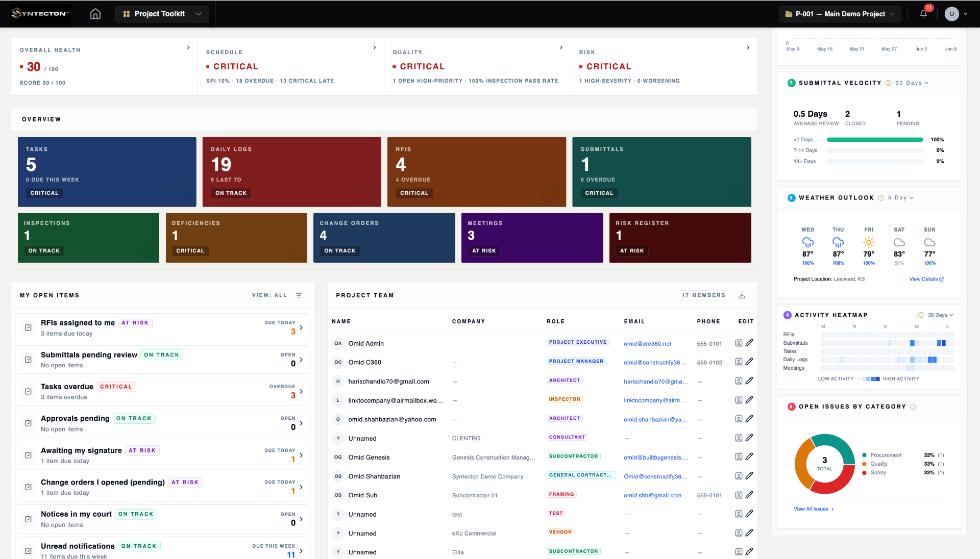
Task: Expand the Schedule card chevron
Action: (x=375, y=47)
